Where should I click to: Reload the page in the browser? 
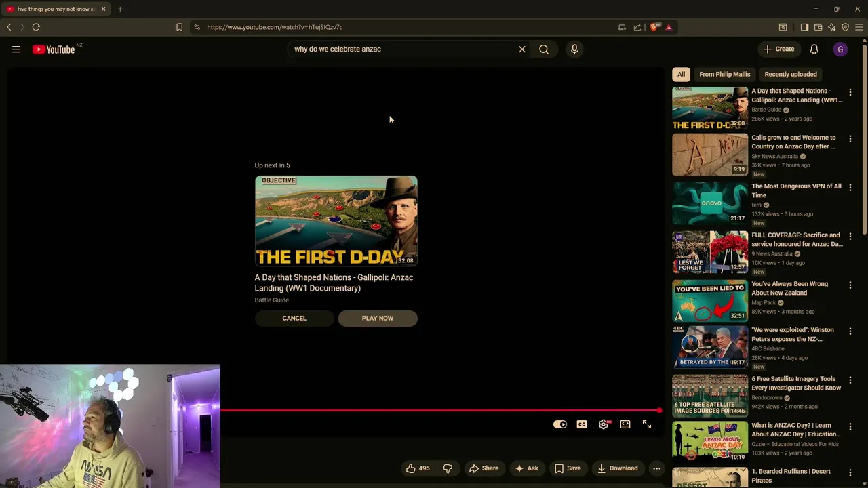(36, 27)
